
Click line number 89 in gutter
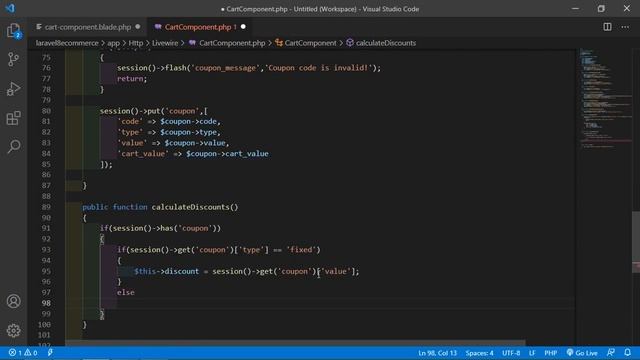click(46, 207)
